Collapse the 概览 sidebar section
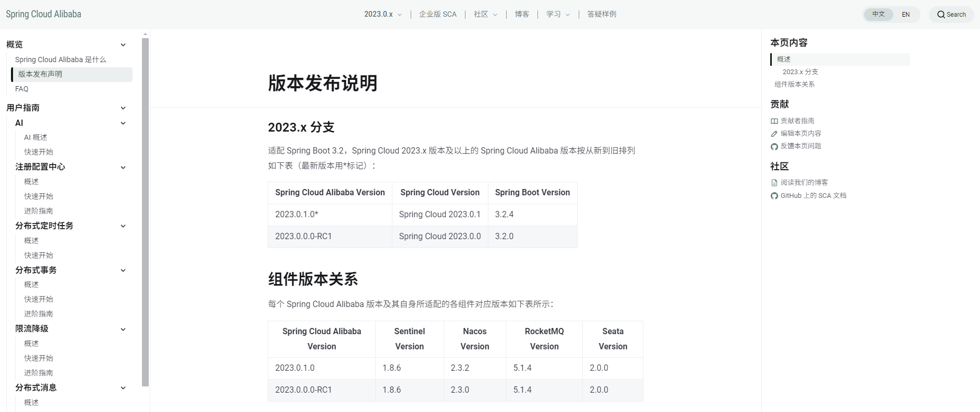The height and width of the screenshot is (412, 980). pos(123,45)
